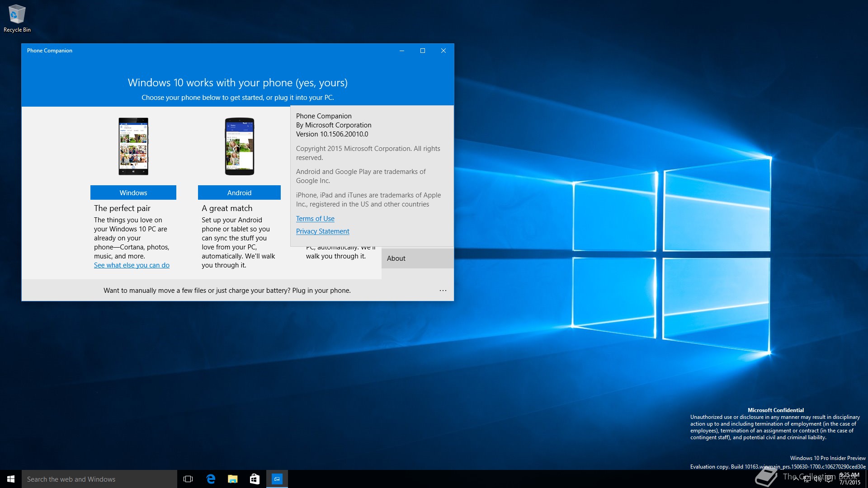Screen dimensions: 868x488
Task: Open the Recycle Bin desktop icon
Action: coord(17,19)
